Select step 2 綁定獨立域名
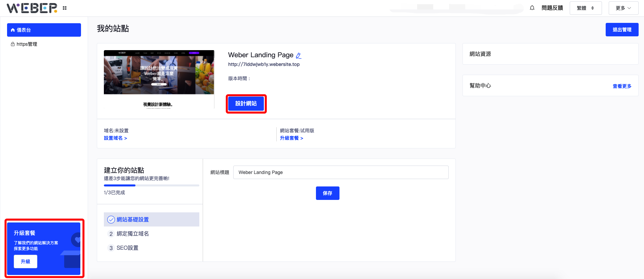 pyautogui.click(x=152, y=234)
